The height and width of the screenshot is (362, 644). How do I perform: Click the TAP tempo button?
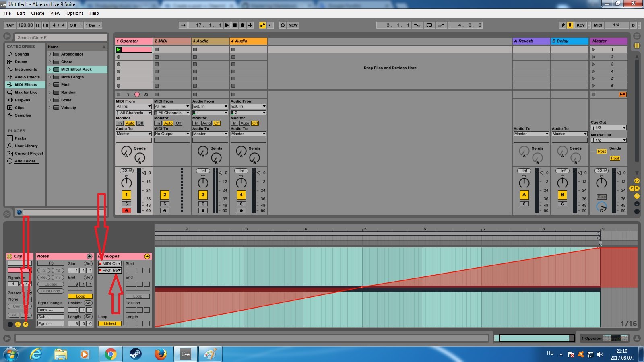10,25
